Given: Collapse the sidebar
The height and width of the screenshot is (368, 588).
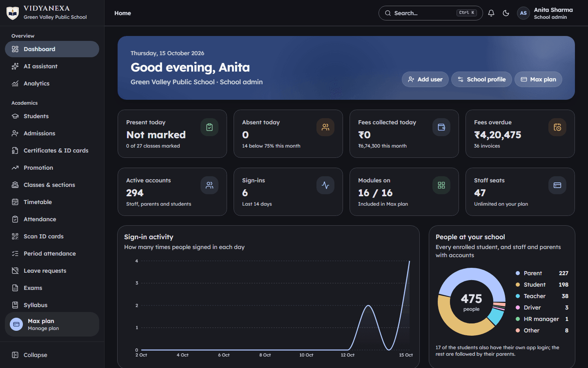Looking at the screenshot, I should (52, 355).
